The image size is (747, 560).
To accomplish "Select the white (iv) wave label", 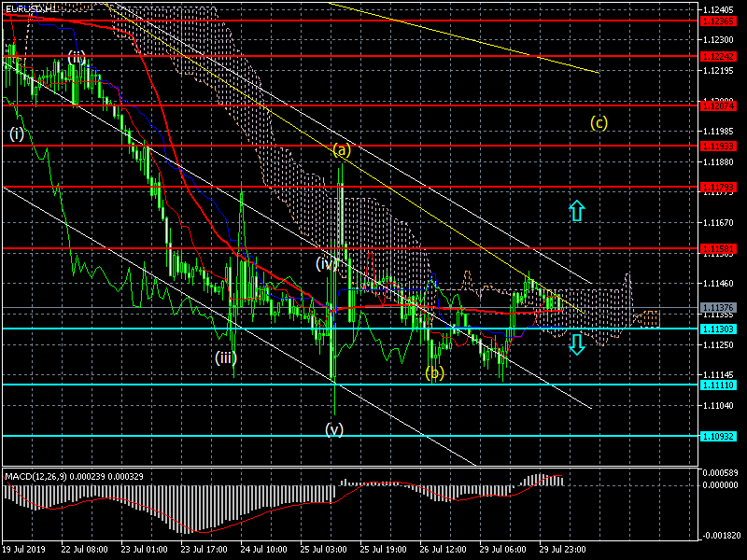I will pos(325,264).
